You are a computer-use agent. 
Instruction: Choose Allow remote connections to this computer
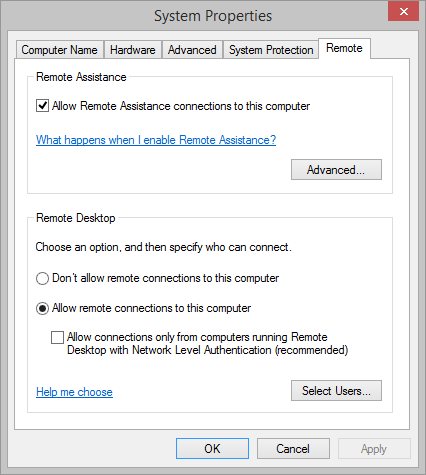42,308
